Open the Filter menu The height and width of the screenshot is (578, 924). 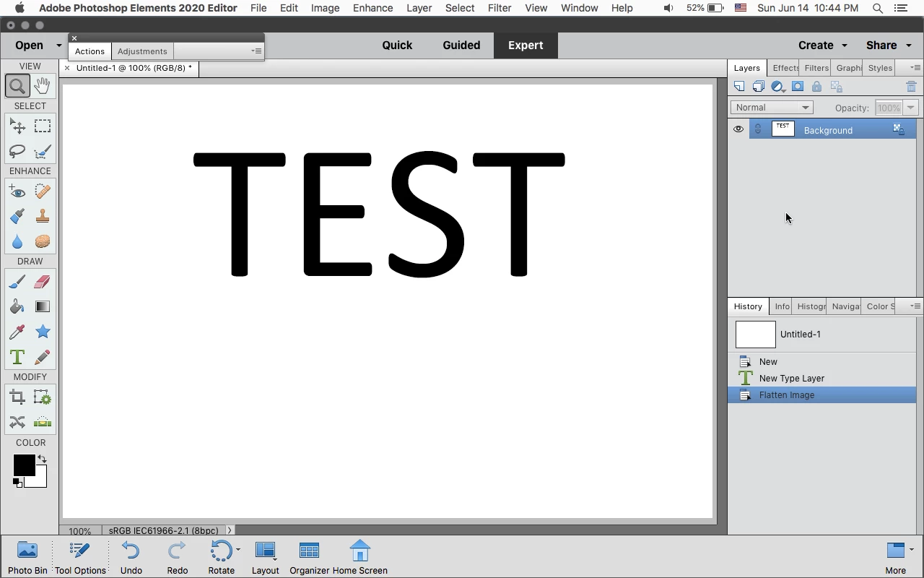[x=500, y=8]
